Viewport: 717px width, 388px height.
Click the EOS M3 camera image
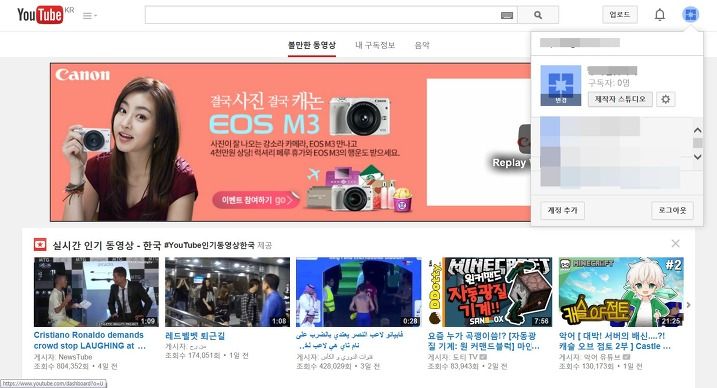coord(359,117)
